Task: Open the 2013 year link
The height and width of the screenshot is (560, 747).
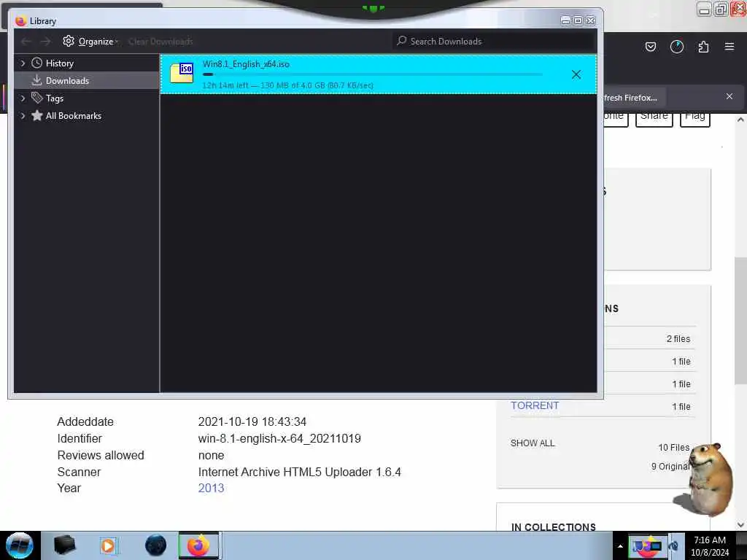Action: pyautogui.click(x=211, y=488)
